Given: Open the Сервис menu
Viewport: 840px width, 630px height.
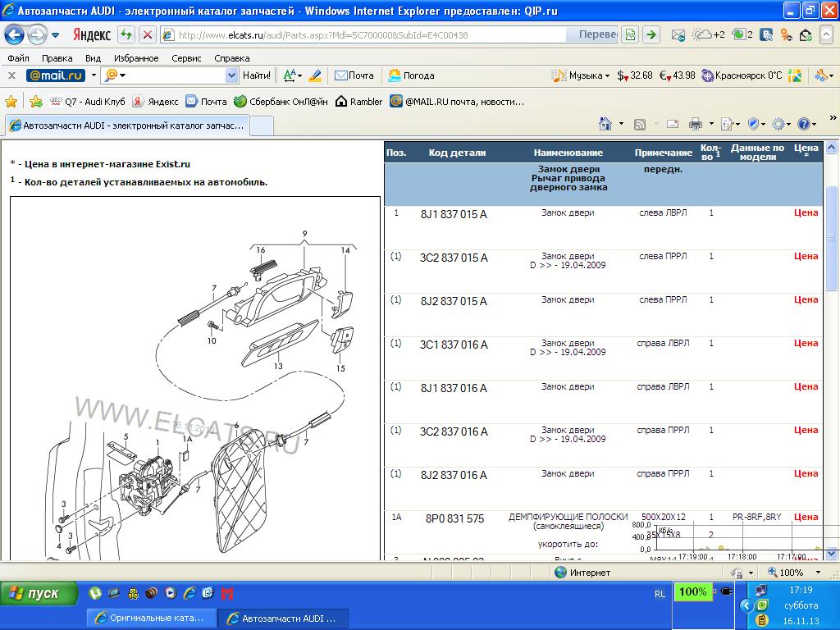Looking at the screenshot, I should 186,58.
